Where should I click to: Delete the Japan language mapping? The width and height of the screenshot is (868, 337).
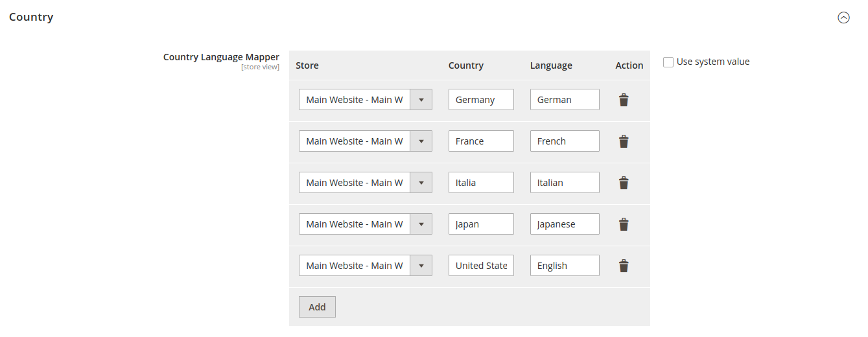point(623,224)
